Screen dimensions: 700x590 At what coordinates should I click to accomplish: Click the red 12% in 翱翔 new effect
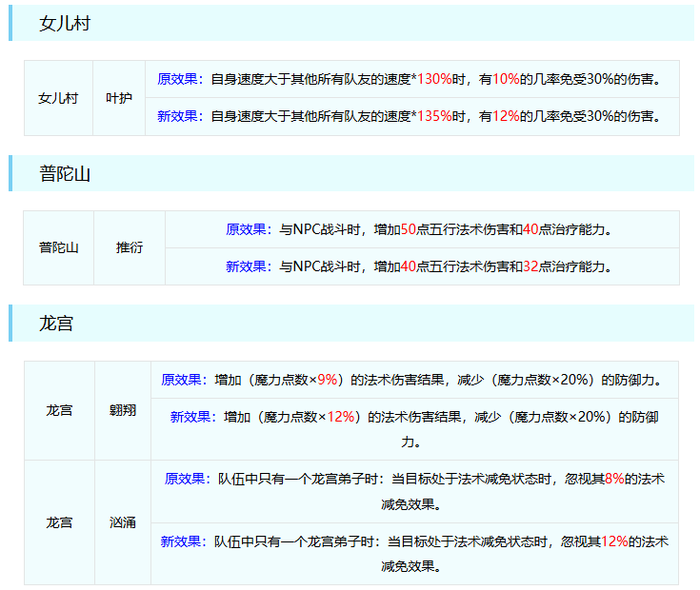(x=341, y=417)
